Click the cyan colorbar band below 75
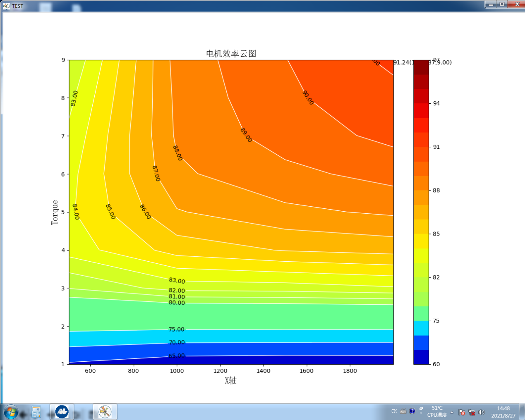 coord(421,328)
